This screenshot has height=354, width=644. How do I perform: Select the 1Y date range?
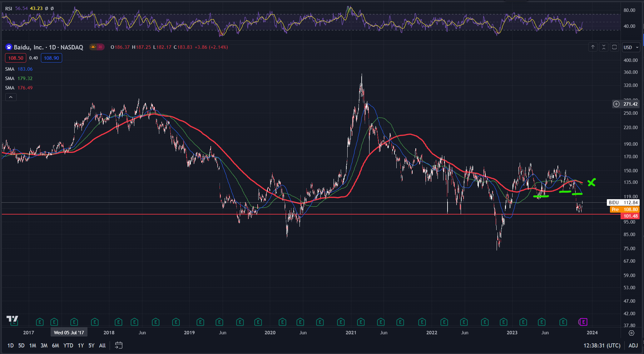click(81, 346)
